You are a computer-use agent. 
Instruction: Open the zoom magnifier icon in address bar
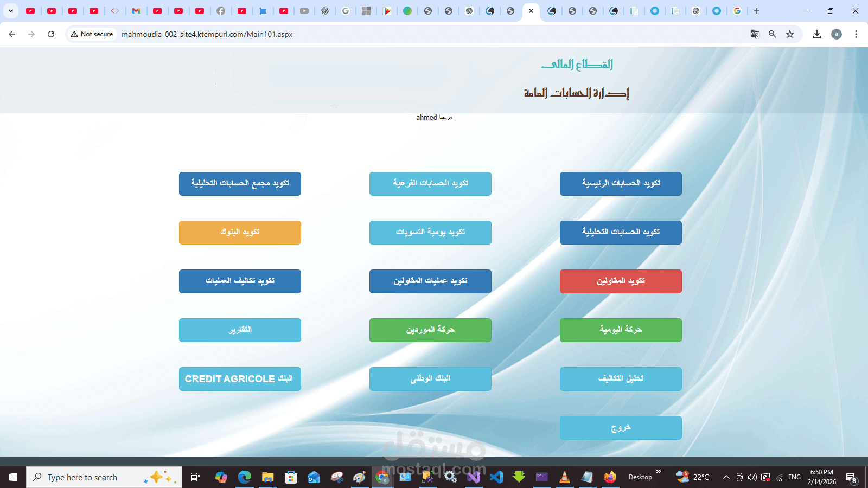(773, 34)
